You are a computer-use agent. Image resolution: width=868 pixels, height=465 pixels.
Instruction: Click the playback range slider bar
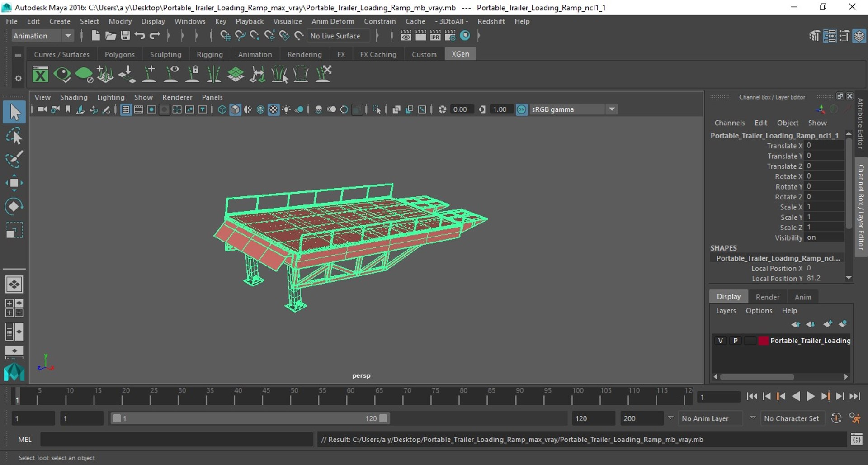pyautogui.click(x=250, y=418)
